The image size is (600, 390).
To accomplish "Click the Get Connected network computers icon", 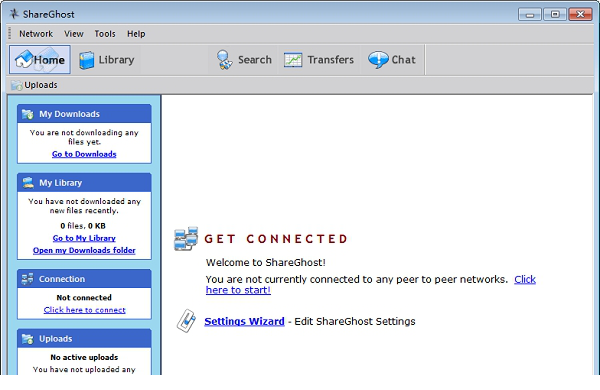I will [x=186, y=238].
